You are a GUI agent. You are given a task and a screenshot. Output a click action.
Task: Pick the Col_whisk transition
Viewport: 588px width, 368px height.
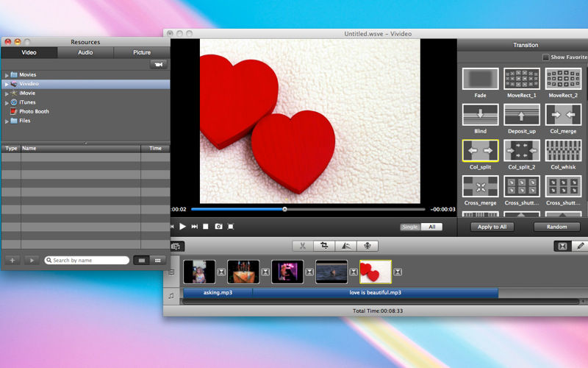(x=563, y=150)
